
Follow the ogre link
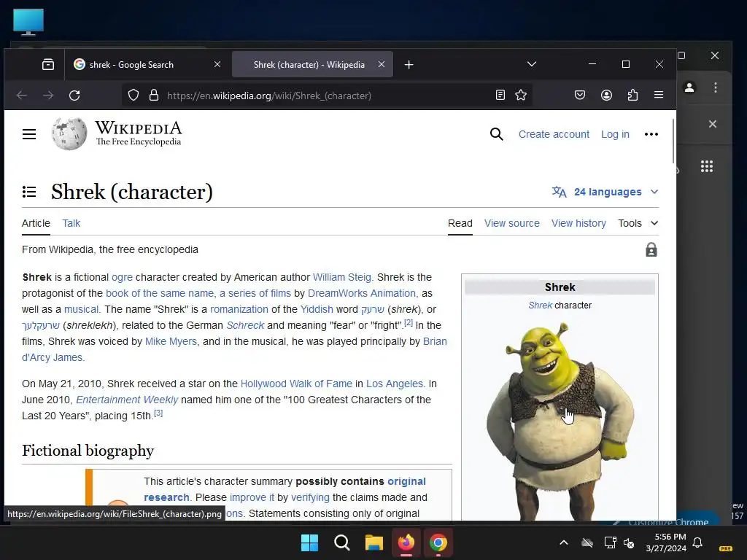(122, 277)
